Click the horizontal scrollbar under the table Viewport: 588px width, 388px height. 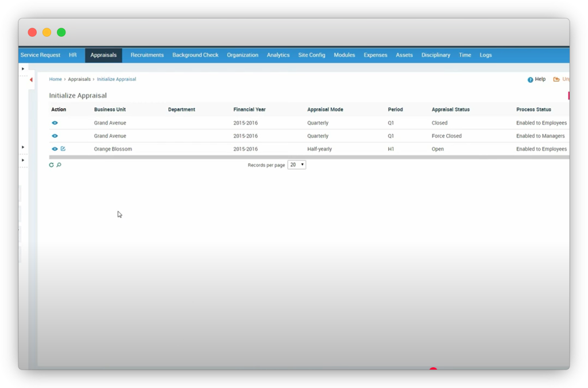(x=309, y=157)
